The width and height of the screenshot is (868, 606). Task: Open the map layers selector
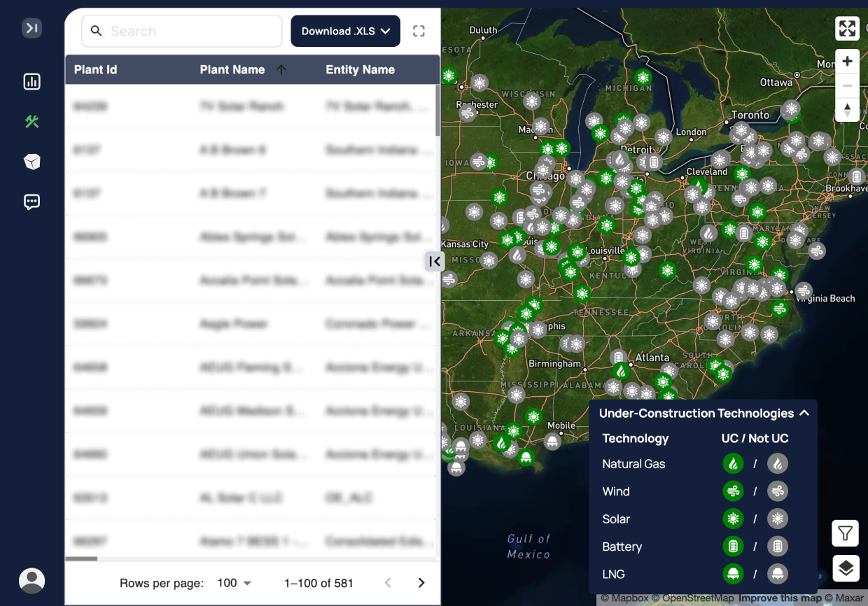click(846, 568)
